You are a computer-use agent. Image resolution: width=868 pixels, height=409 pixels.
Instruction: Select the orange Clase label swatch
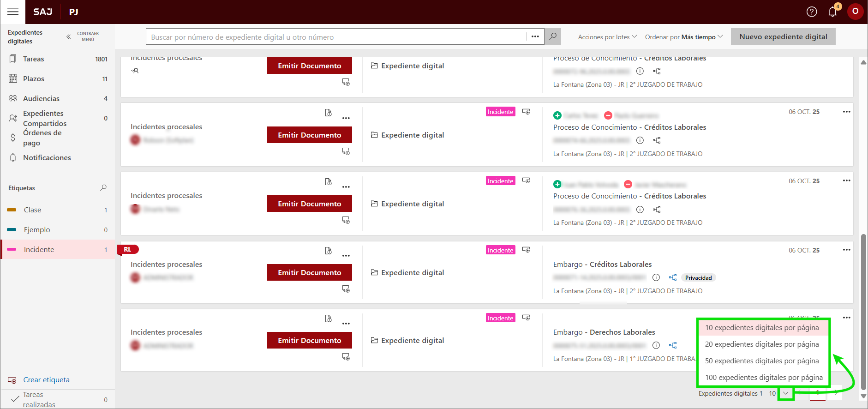tap(12, 210)
